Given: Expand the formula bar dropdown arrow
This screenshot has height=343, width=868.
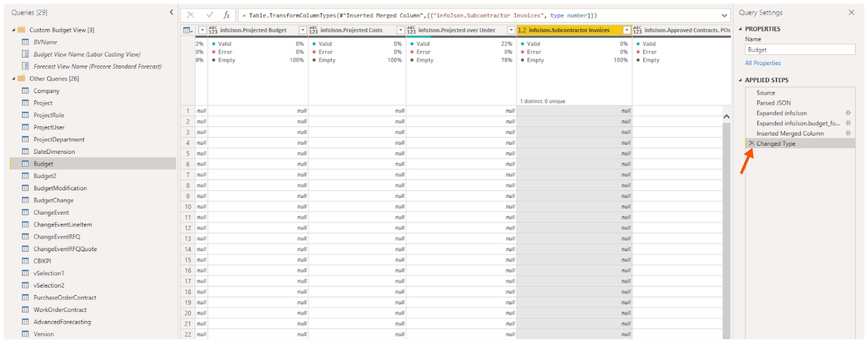Looking at the screenshot, I should pos(724,16).
